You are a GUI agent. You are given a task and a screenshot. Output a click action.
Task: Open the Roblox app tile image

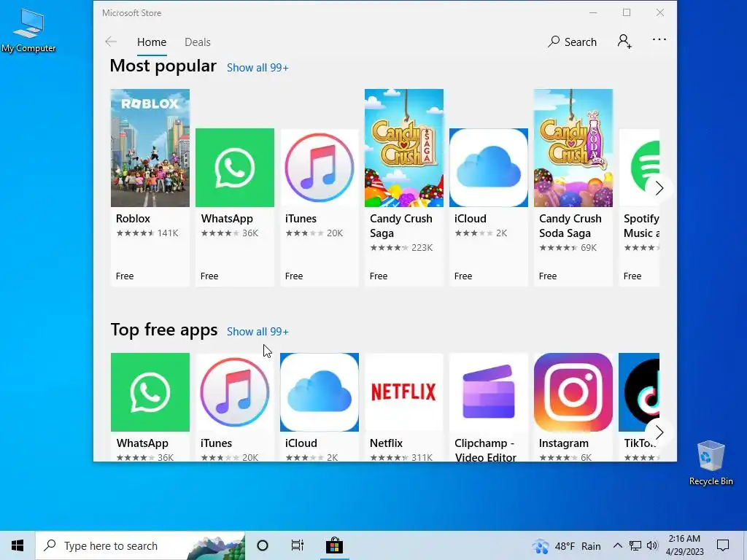pos(150,148)
